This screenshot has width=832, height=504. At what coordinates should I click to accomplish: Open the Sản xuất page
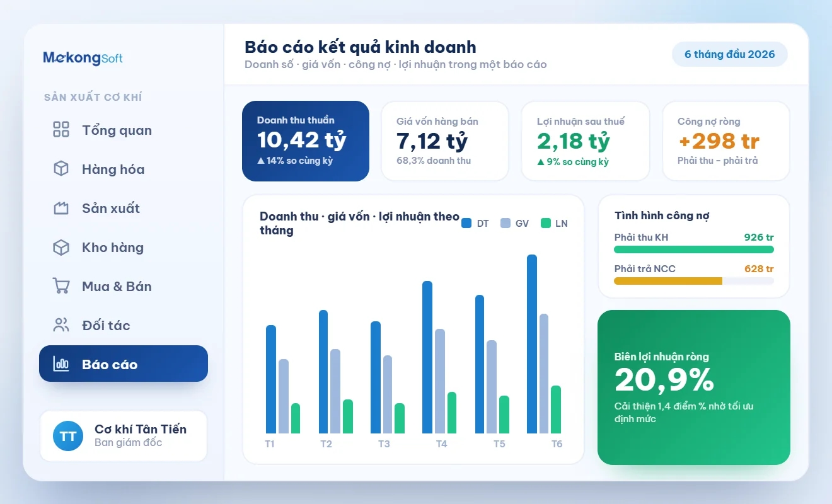[x=124, y=209]
